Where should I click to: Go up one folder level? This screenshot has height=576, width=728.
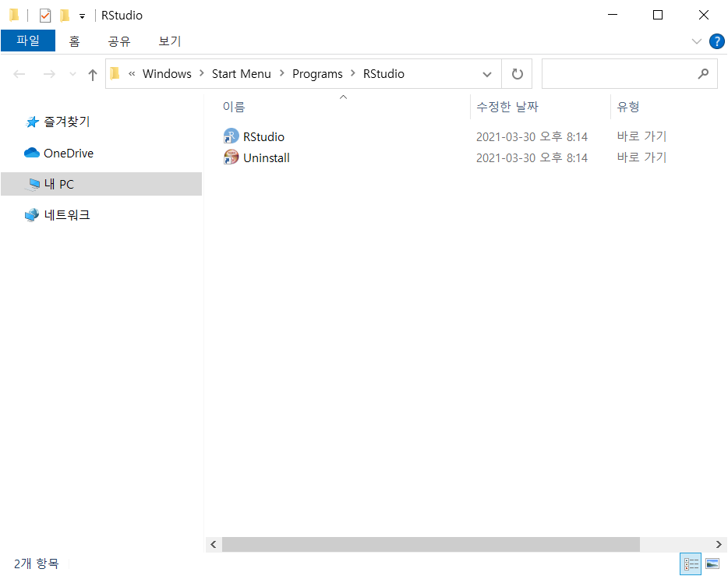93,74
